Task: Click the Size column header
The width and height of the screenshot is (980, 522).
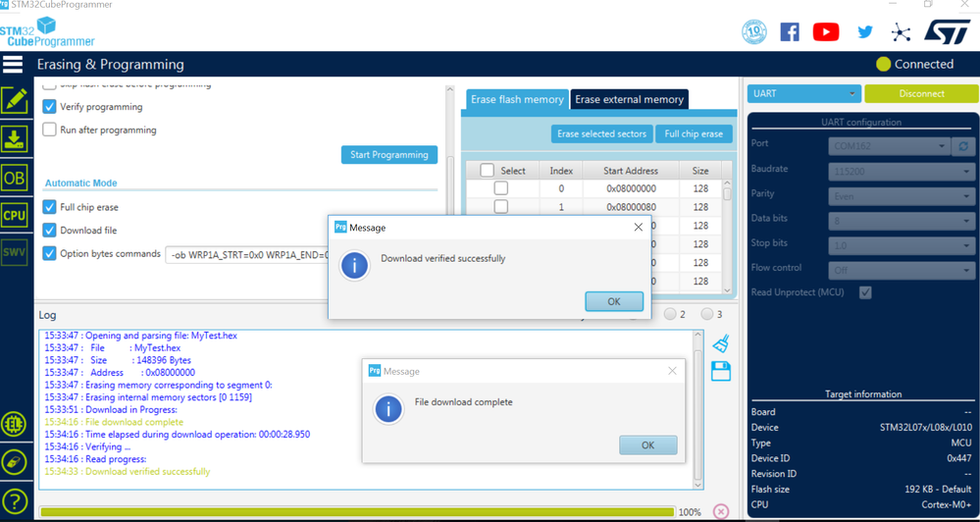Action: click(700, 170)
